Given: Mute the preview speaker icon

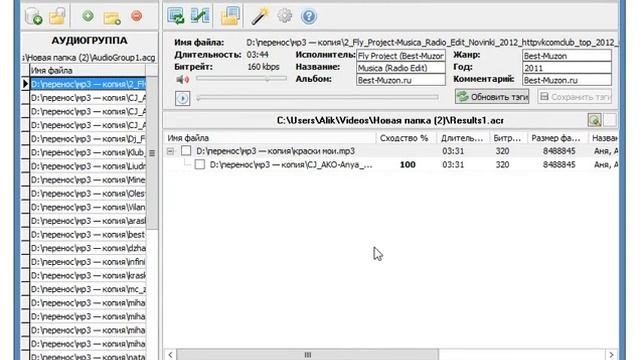Looking at the screenshot, I should tap(182, 79).
